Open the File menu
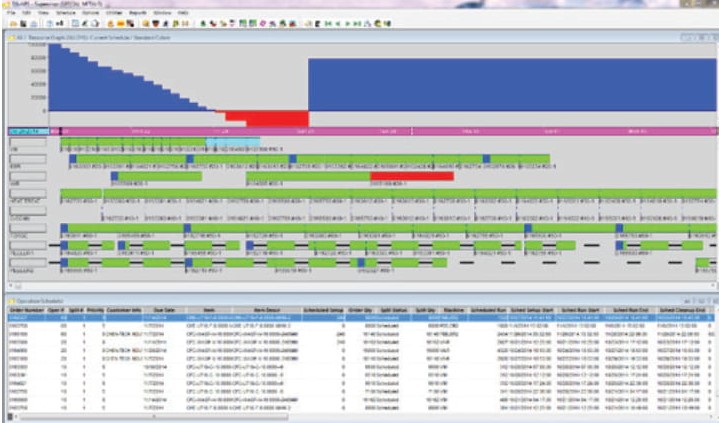Viewport: 719px width, 423px height. coord(11,13)
